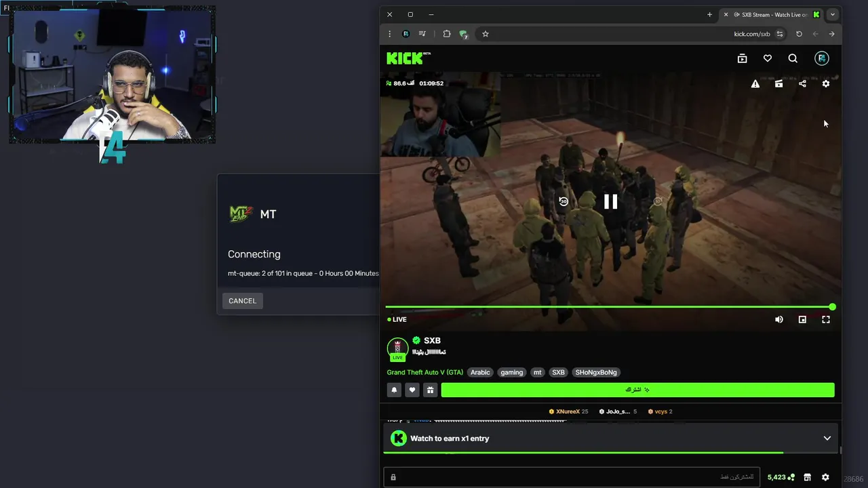Open the browser three-dot menu
This screenshot has width=868, height=488.
tap(389, 34)
